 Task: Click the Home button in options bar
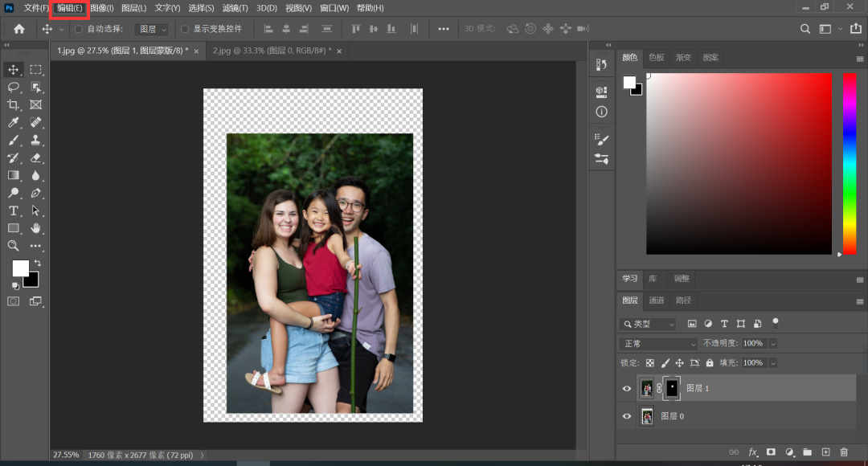click(x=18, y=29)
